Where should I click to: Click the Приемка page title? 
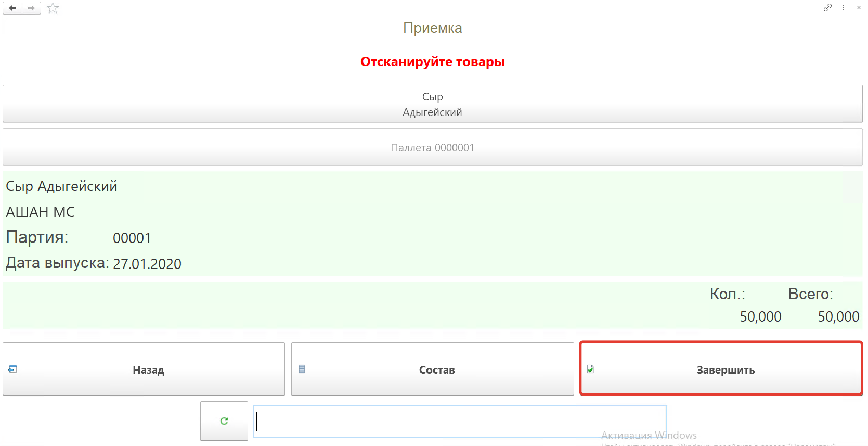pyautogui.click(x=432, y=28)
